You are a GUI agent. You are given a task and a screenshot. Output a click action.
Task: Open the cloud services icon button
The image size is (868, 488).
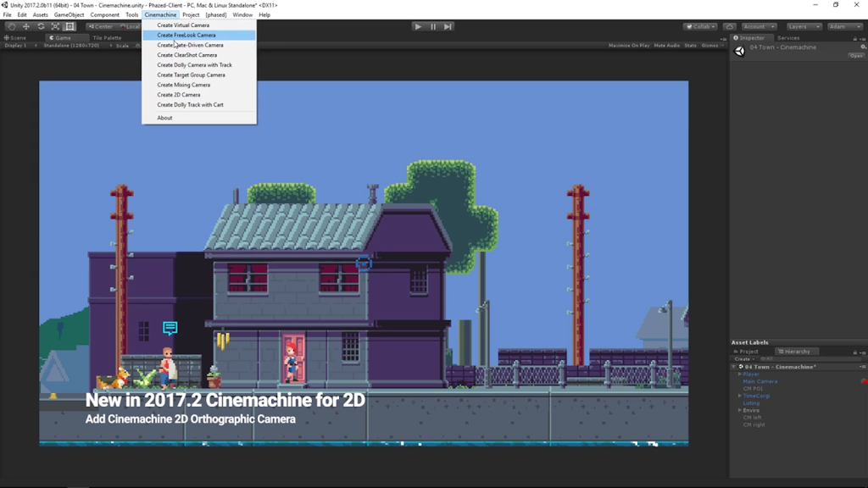click(x=729, y=26)
